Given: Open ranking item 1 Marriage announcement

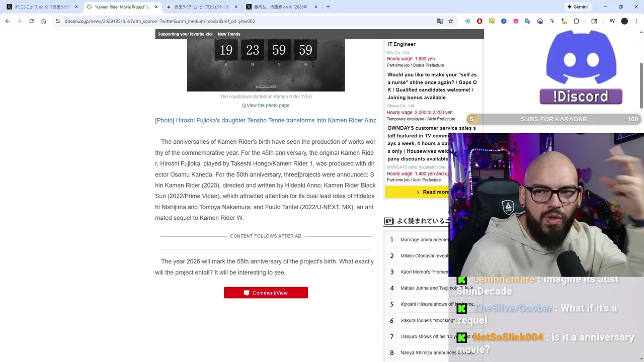Looking at the screenshot, I should pyautogui.click(x=424, y=240).
